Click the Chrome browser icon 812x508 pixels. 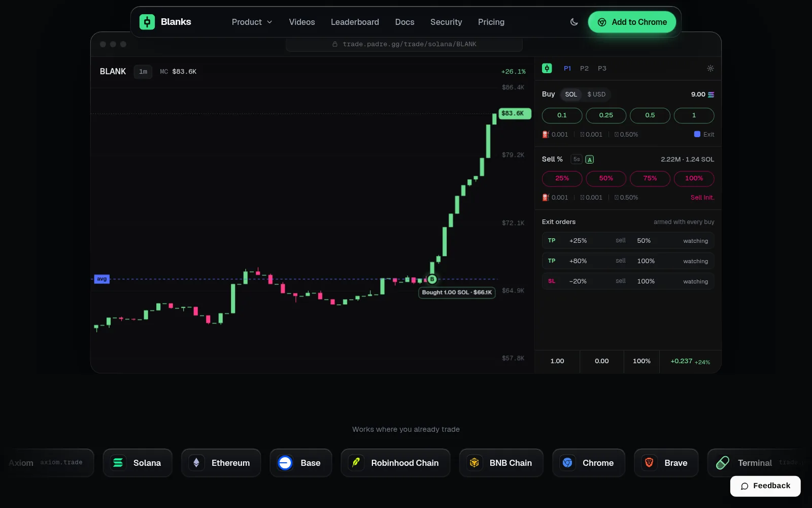tap(567, 463)
